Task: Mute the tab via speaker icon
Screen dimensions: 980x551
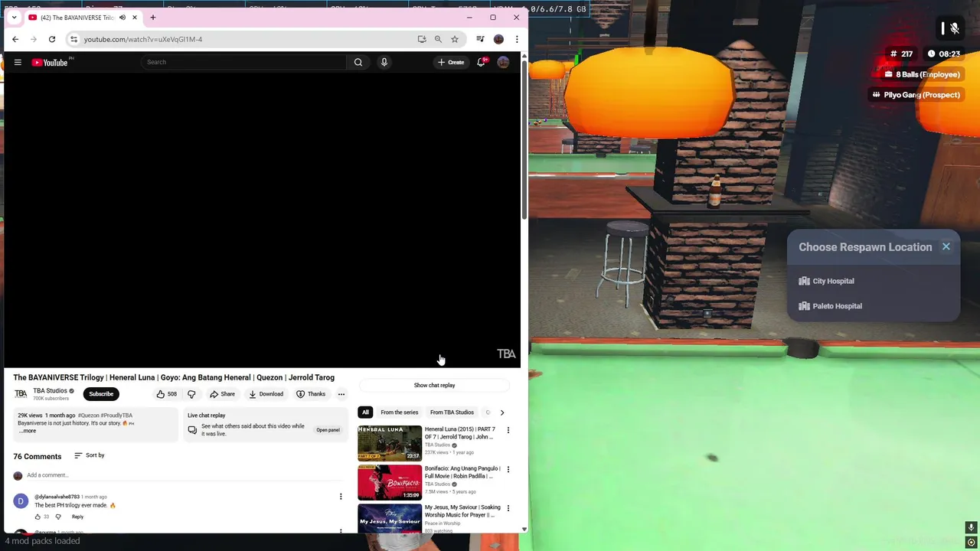Action: click(122, 18)
